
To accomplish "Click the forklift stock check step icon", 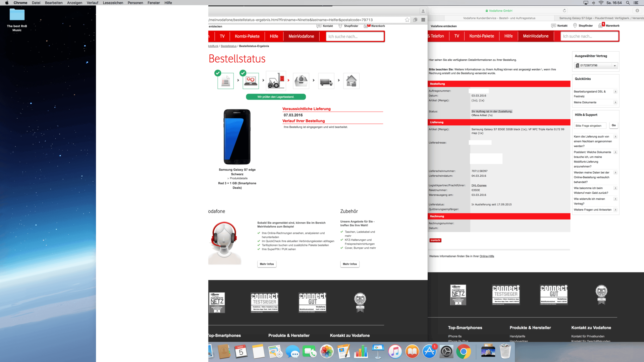I will [276, 81].
